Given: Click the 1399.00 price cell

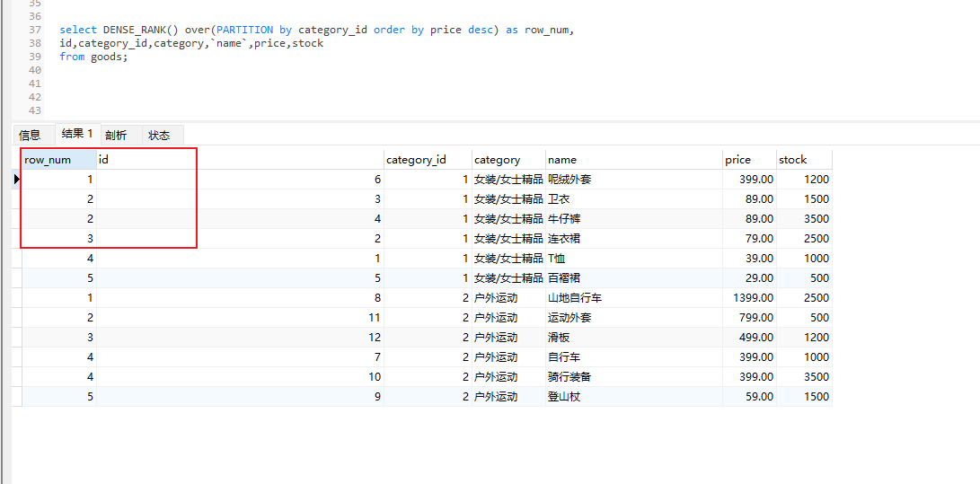Looking at the screenshot, I should click(749, 298).
